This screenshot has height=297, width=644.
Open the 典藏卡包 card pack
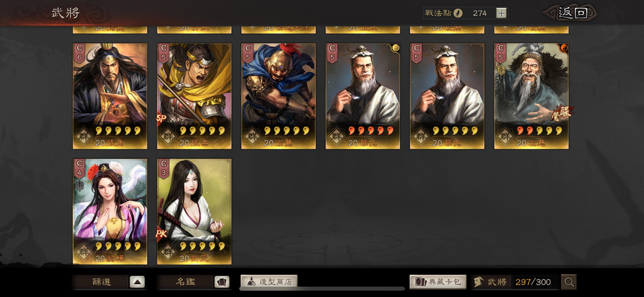[x=438, y=282]
